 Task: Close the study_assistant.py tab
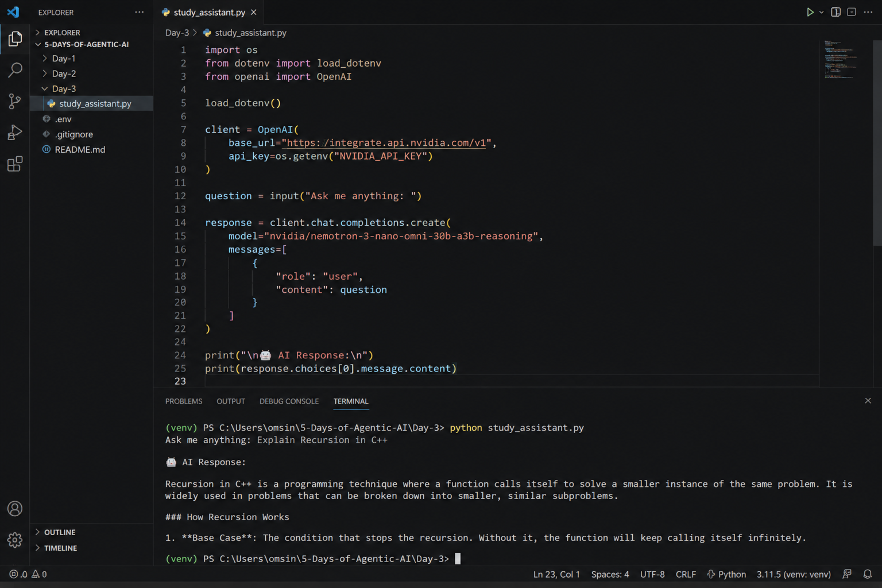[254, 12]
